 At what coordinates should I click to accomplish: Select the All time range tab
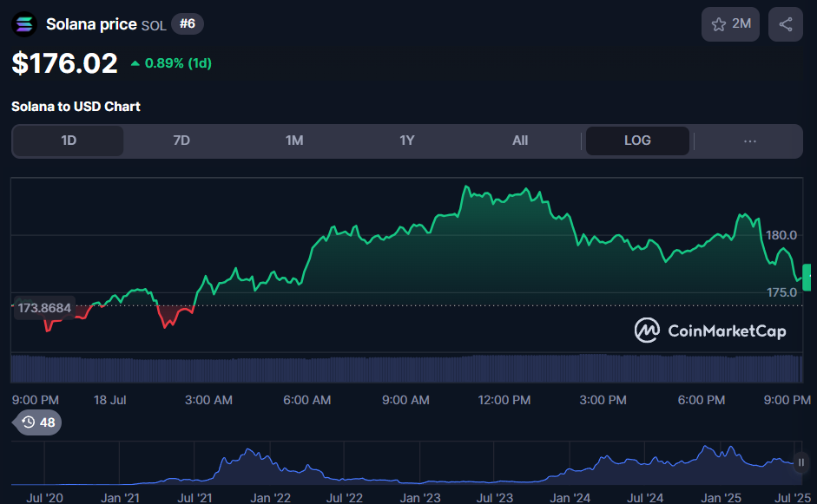coord(520,141)
